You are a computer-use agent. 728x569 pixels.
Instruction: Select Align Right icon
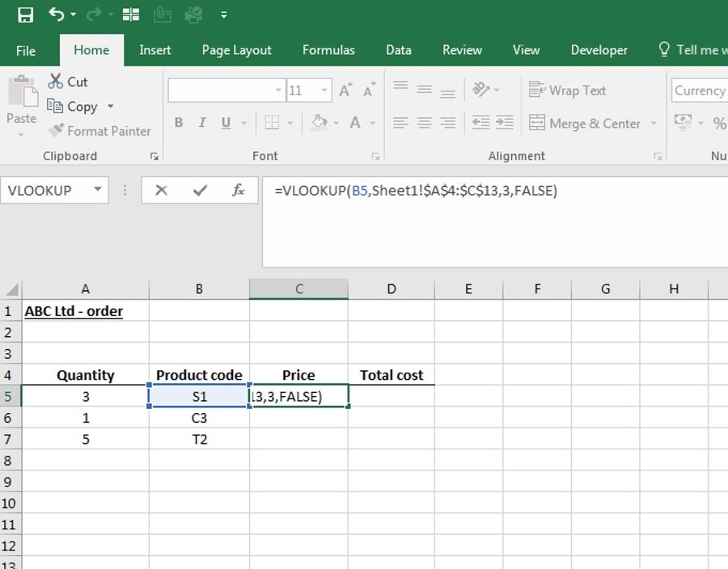(x=447, y=123)
